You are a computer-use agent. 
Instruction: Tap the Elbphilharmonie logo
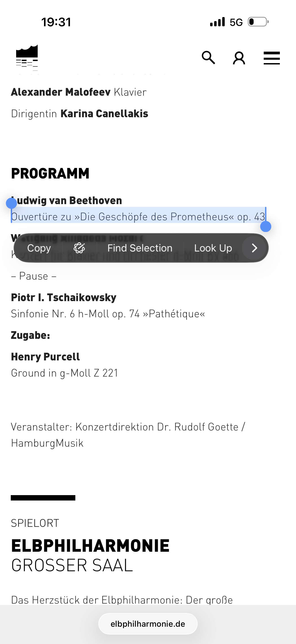(27, 57)
